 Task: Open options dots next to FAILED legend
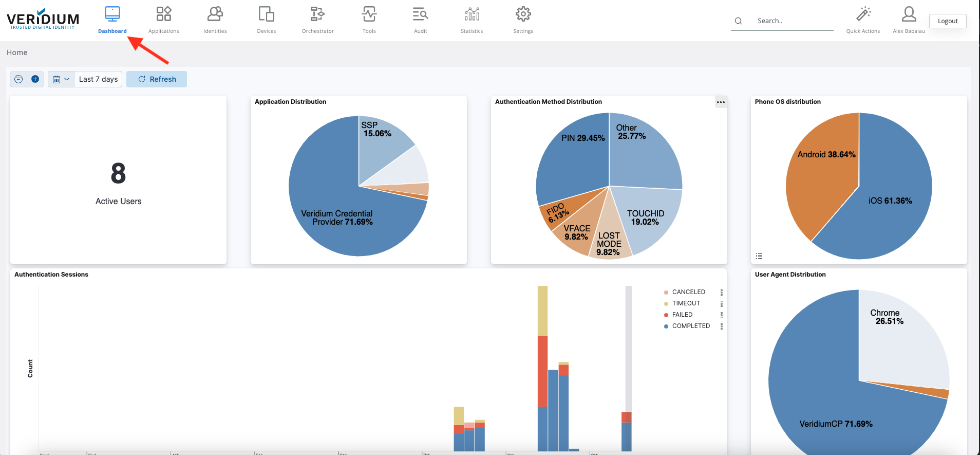tap(722, 315)
